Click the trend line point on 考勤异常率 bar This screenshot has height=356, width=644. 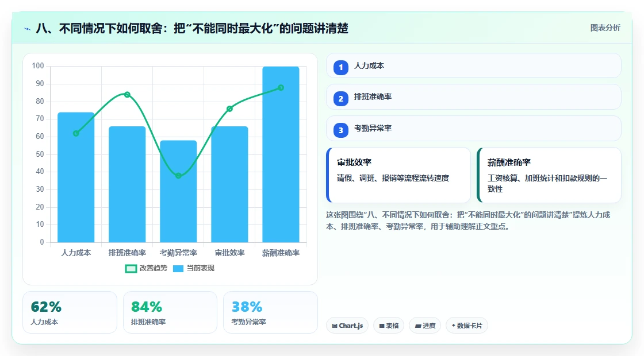(178, 176)
